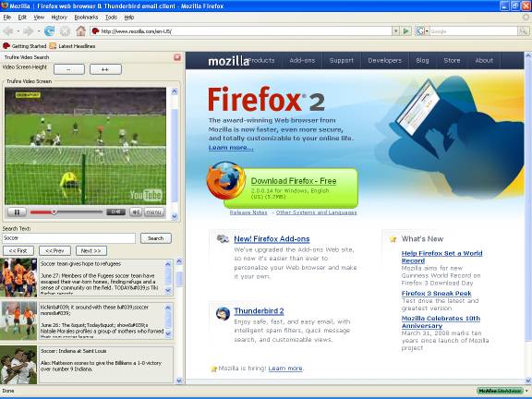Open Mozilla Celebrates 10th Anniversary link
Image resolution: width=532 pixels, height=399 pixels.
(x=441, y=322)
